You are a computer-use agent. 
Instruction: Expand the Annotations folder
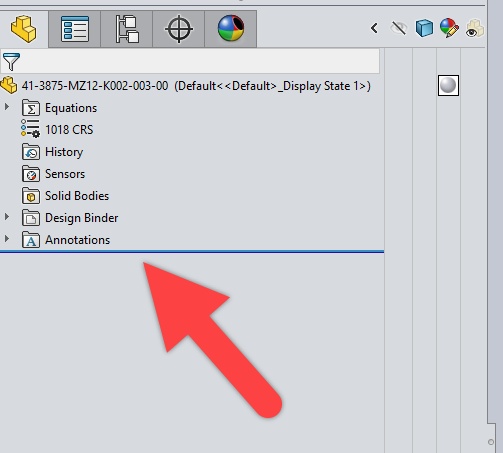7,239
